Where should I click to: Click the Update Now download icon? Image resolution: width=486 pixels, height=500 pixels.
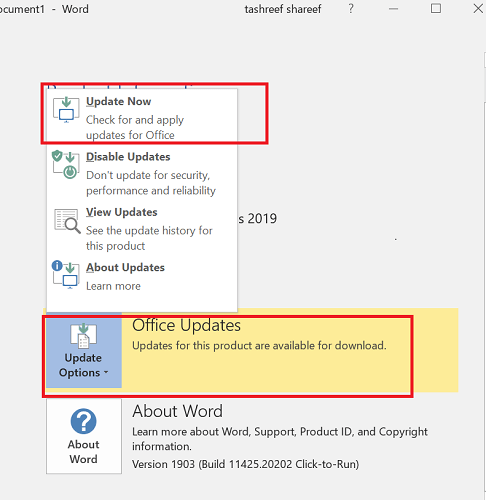pyautogui.click(x=66, y=110)
